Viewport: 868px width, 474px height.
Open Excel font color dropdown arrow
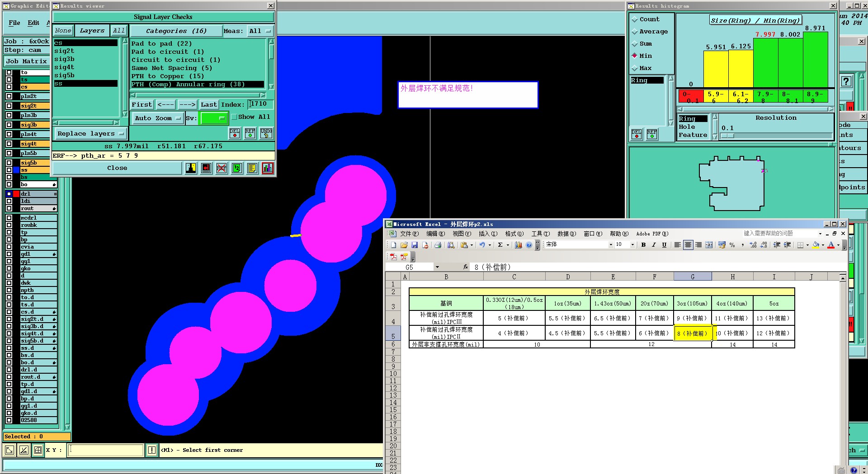click(x=838, y=245)
